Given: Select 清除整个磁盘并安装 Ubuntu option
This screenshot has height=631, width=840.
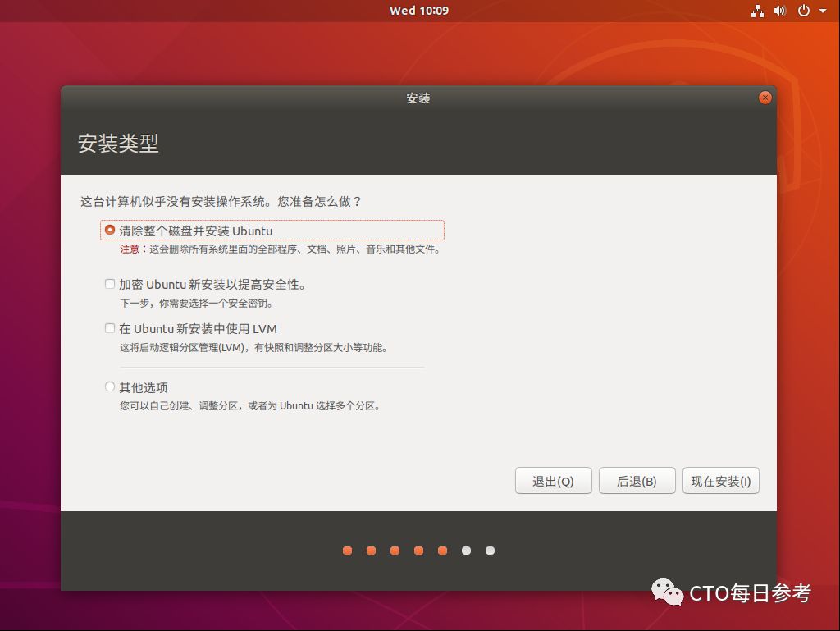Looking at the screenshot, I should pyautogui.click(x=109, y=231).
